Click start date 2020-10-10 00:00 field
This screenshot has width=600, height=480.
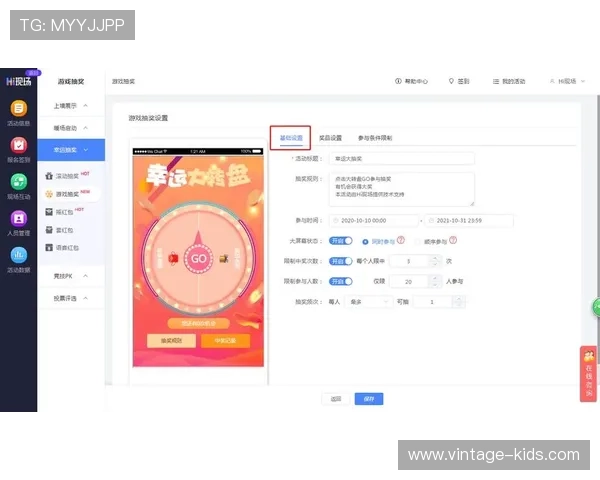pyautogui.click(x=374, y=220)
